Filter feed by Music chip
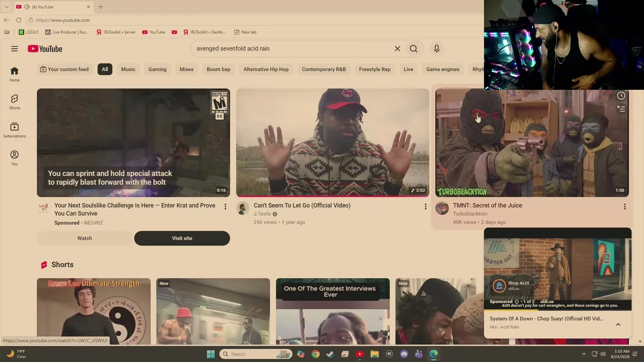 (128, 69)
